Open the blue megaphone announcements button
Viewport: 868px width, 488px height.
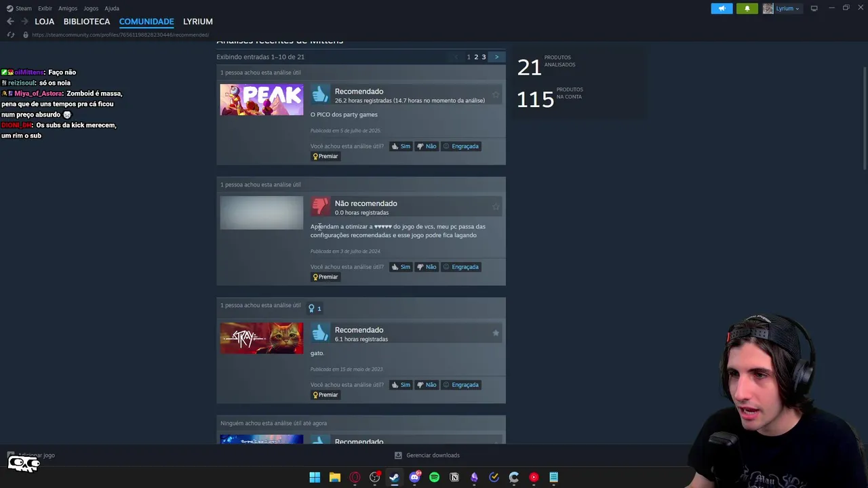722,8
